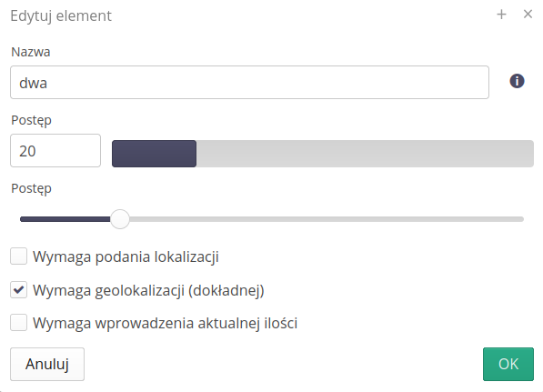Select the Postęp number box showing 20

[55, 151]
